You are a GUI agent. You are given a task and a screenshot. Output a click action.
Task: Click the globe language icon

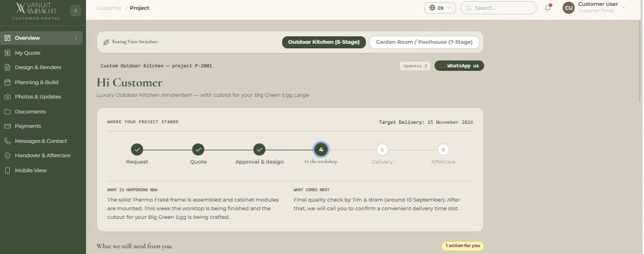tap(432, 8)
